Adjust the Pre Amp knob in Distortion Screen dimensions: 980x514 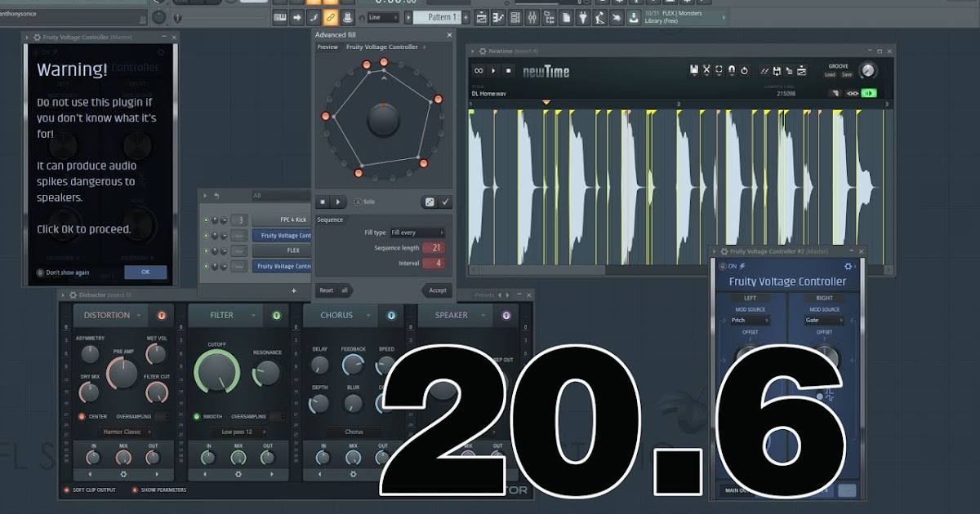(122, 373)
